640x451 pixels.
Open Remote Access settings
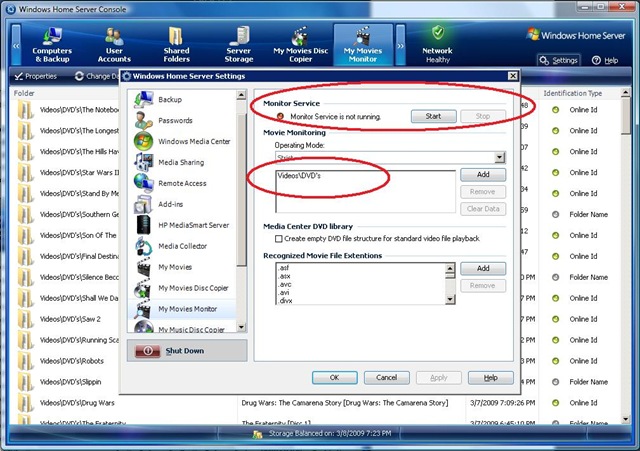(x=182, y=183)
